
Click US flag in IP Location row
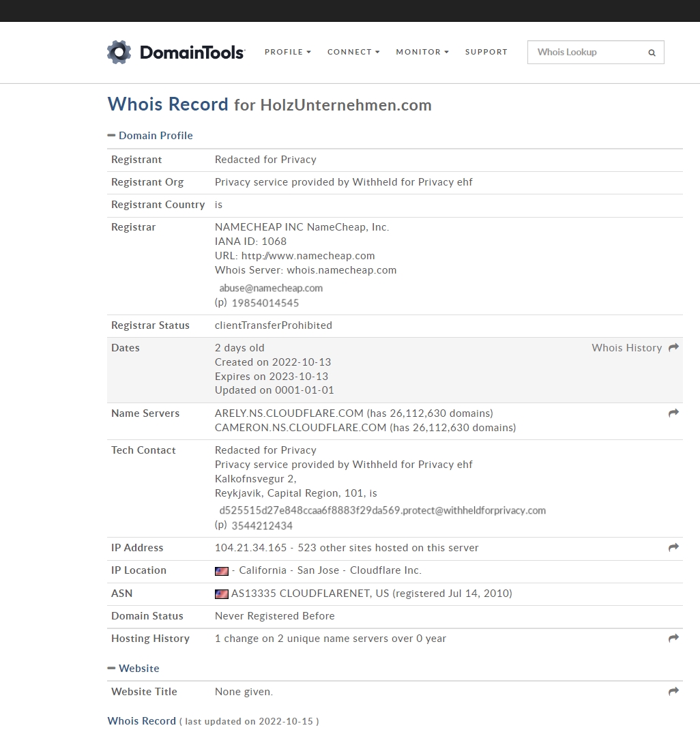click(x=222, y=571)
